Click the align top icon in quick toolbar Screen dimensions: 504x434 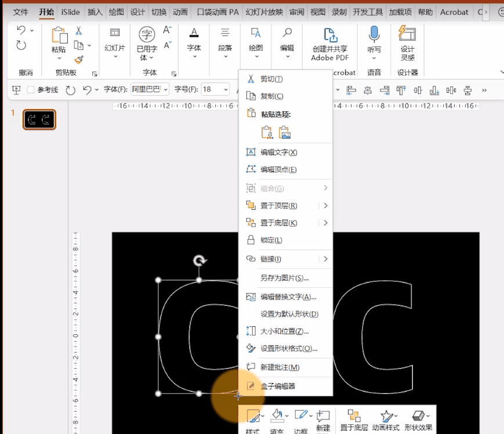point(401,90)
